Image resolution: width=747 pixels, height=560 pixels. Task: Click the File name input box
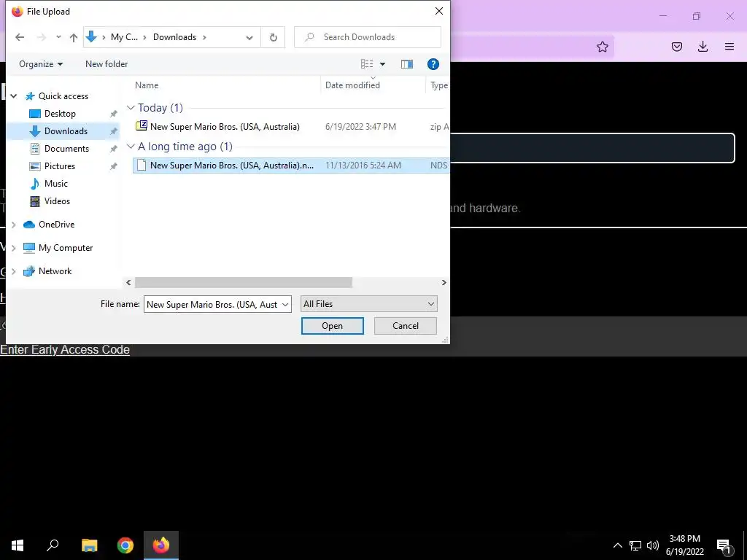(x=212, y=304)
